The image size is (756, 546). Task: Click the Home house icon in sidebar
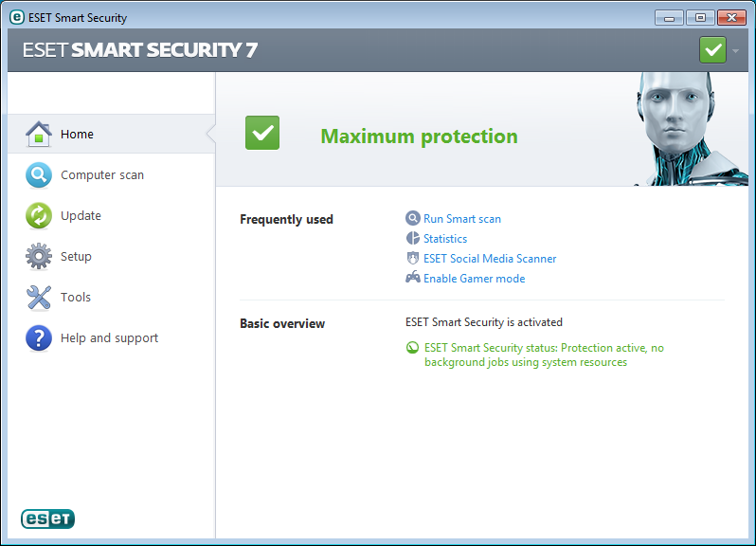tap(38, 135)
